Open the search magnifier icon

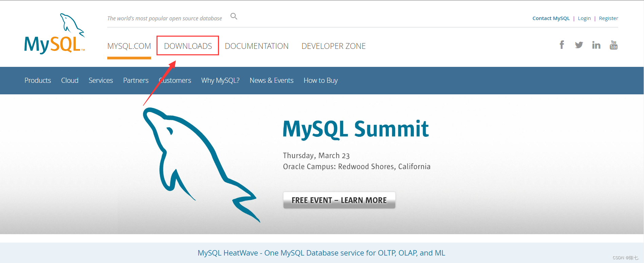[x=234, y=16]
